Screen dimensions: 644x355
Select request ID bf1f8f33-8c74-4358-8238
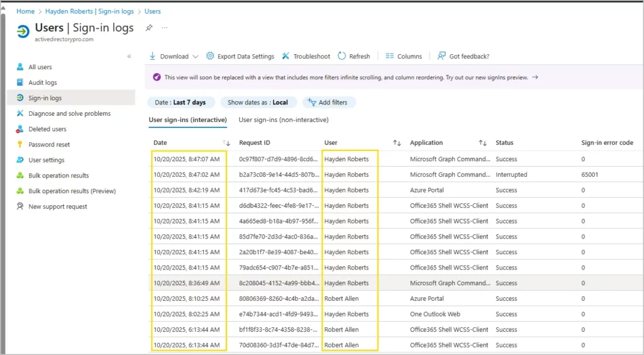pyautogui.click(x=279, y=330)
